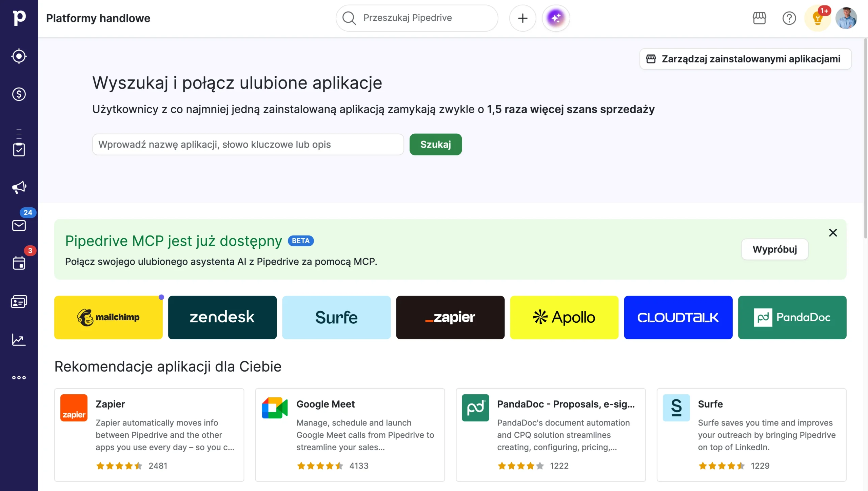The width and height of the screenshot is (868, 491).
Task: Open the mailchimp featured tile
Action: coord(108,317)
